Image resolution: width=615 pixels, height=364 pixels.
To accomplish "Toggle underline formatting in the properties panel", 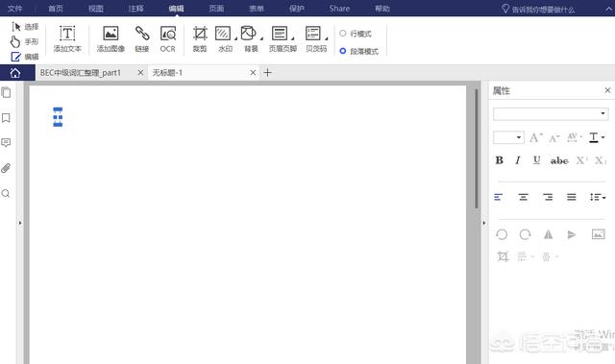I will pos(537,160).
